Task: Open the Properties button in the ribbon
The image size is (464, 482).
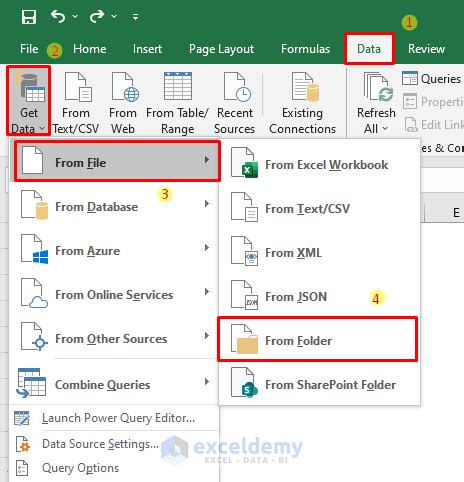Action: (x=433, y=102)
